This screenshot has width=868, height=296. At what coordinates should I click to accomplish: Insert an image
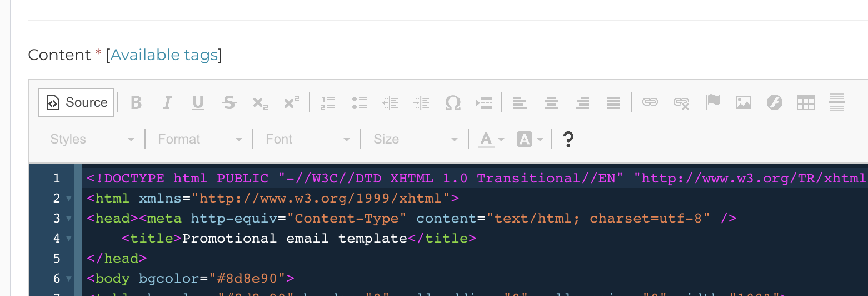click(744, 102)
